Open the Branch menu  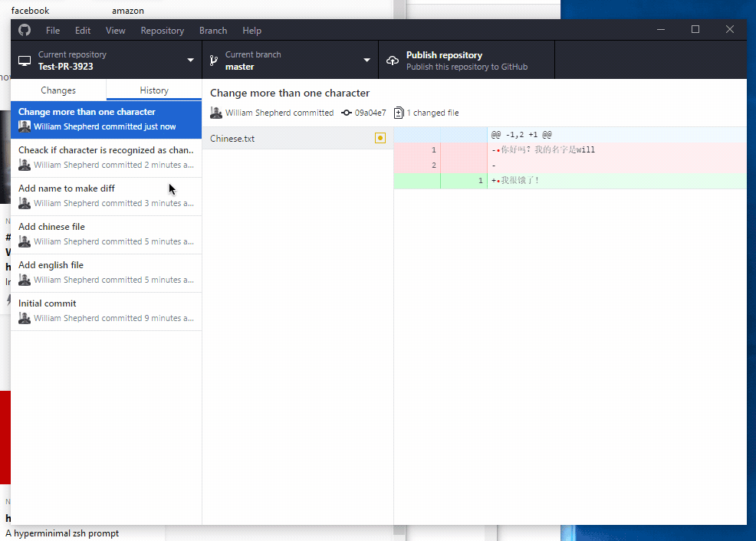click(212, 30)
